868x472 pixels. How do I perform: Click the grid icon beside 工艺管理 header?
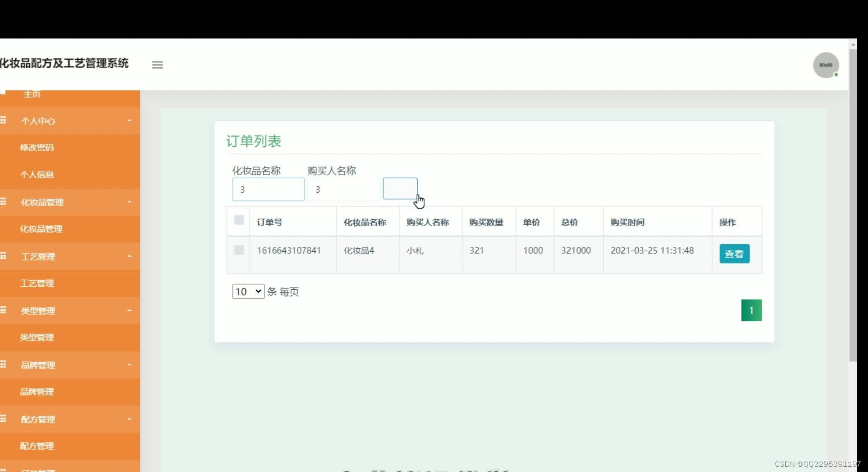[3, 256]
